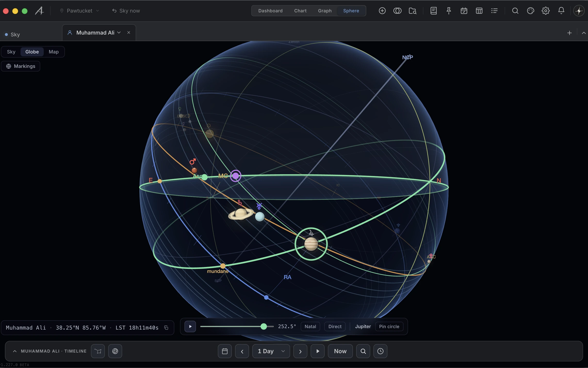588x368 pixels.
Task: Open the notes document icon in toolbar
Action: [434, 11]
